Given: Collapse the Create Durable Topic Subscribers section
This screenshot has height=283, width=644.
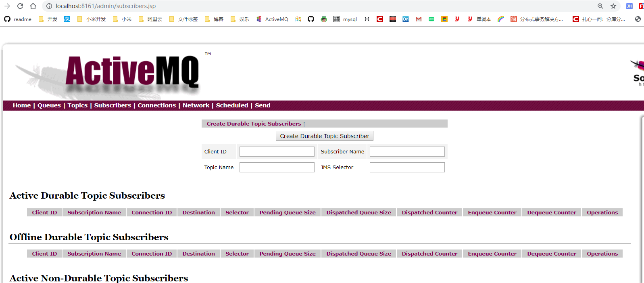Looking at the screenshot, I should [x=256, y=124].
